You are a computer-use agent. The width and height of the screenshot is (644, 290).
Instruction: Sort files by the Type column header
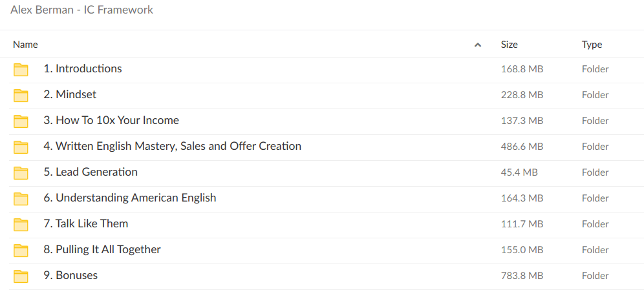click(592, 45)
